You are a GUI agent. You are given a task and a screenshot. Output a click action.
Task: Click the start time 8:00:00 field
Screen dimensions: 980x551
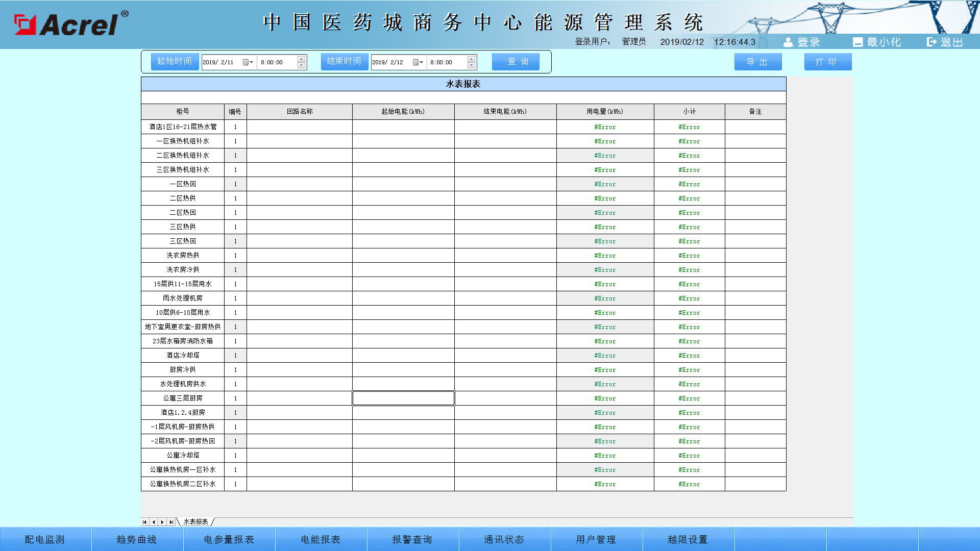coord(276,62)
